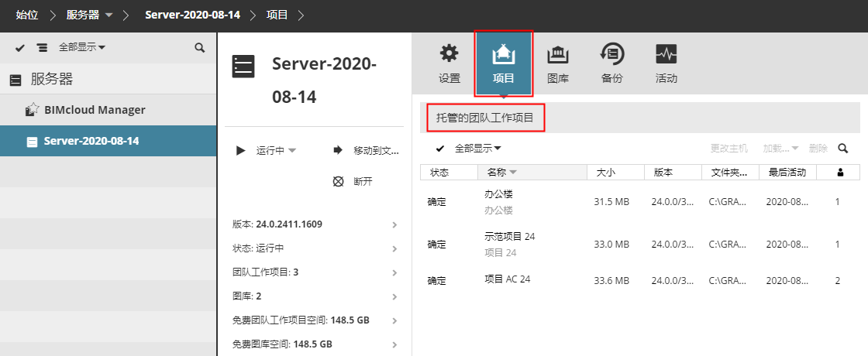This screenshot has width=868, height=356.
Task: Select Server-2020-08-14 in the server list
Action: pyautogui.click(x=108, y=141)
